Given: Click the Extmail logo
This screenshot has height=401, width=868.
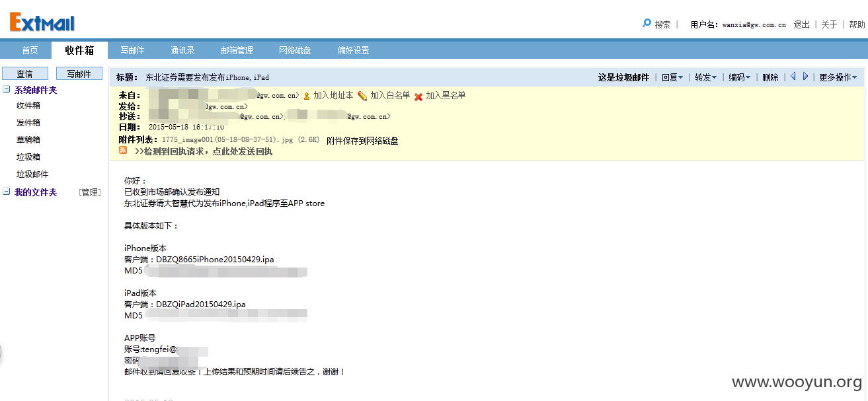Looking at the screenshot, I should (x=42, y=22).
